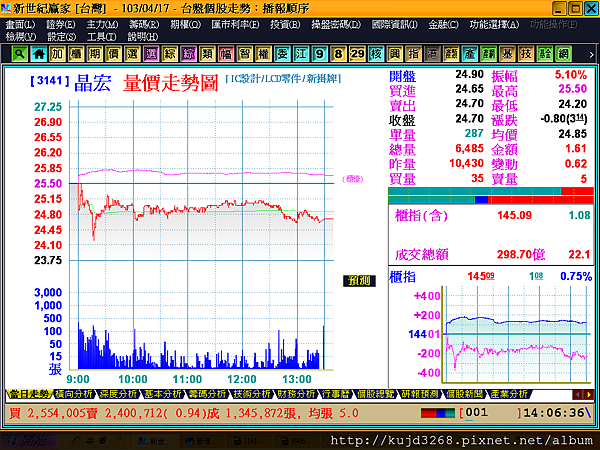Click the 權 toolbar icon
600x450 pixels.
[263, 54]
